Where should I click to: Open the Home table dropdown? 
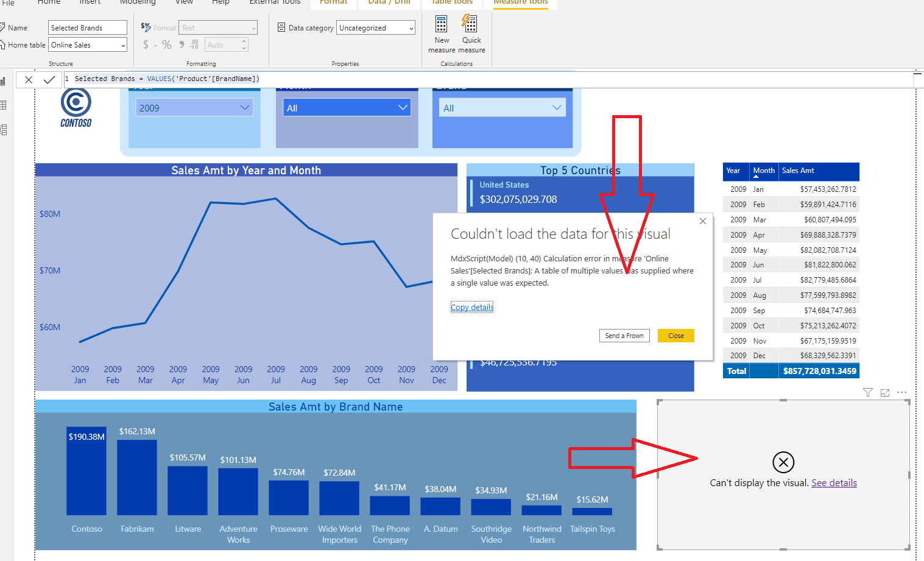tap(88, 45)
